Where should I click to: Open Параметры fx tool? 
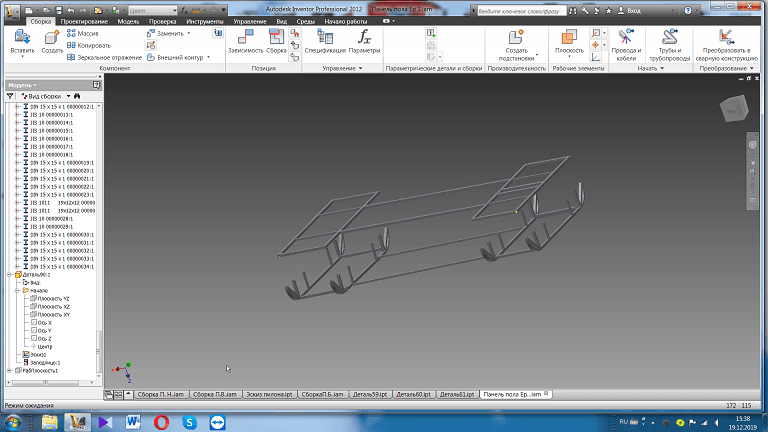coord(364,38)
